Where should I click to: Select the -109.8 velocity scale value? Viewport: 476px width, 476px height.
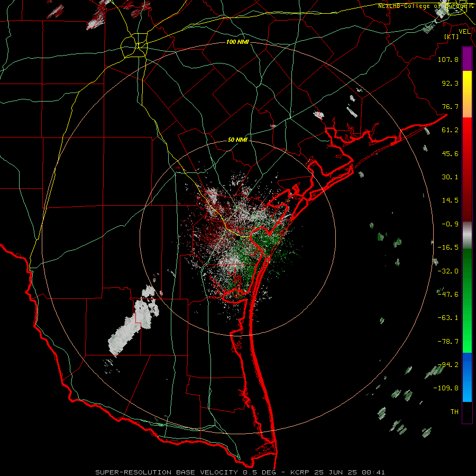(446, 388)
